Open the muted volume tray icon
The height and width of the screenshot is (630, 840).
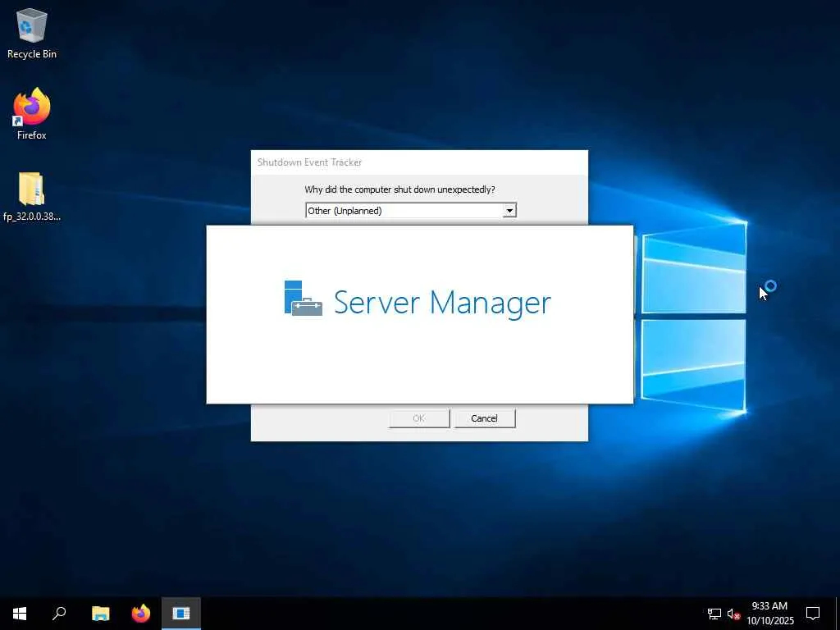733,614
